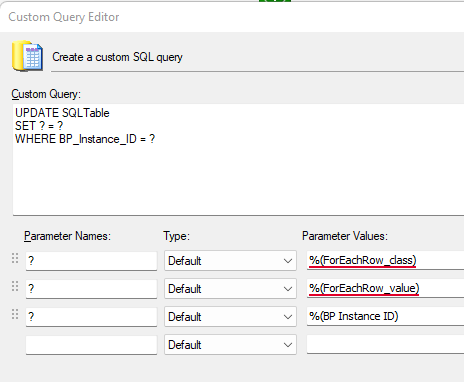
Task: Click the Custom Query label
Action: click(x=46, y=94)
